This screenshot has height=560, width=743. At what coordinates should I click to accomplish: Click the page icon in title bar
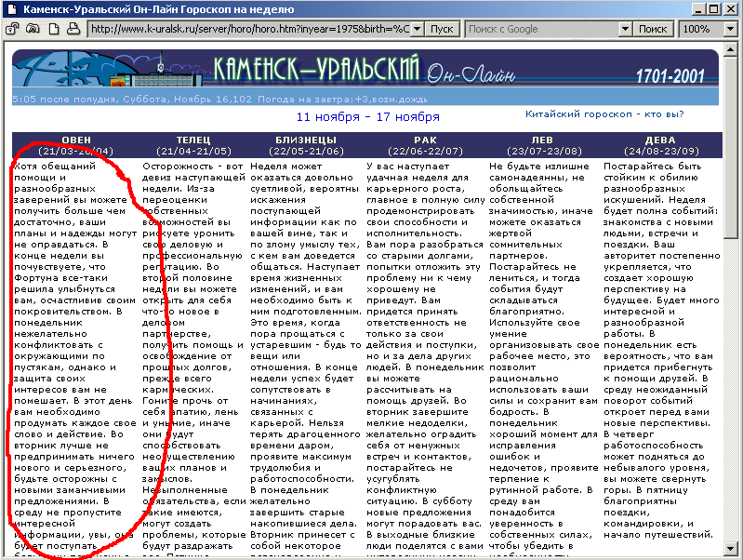[x=12, y=9]
